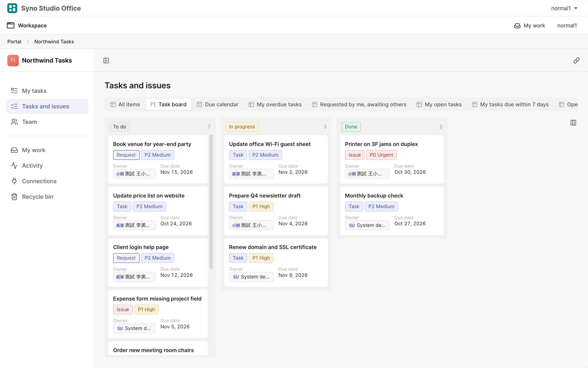Viewport: 588px width, 368px height.
Task: Open My tasks in the sidebar
Action: click(47, 91)
